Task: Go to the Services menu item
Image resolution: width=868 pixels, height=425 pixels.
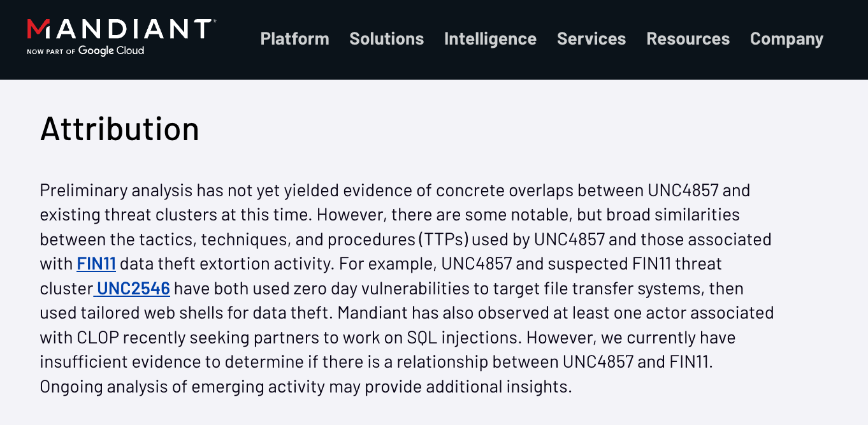Action: pos(591,39)
